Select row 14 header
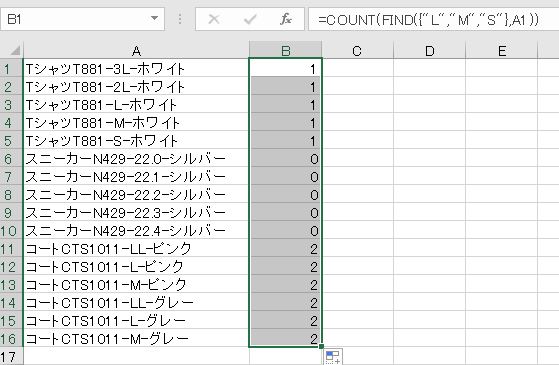 coord(11,302)
